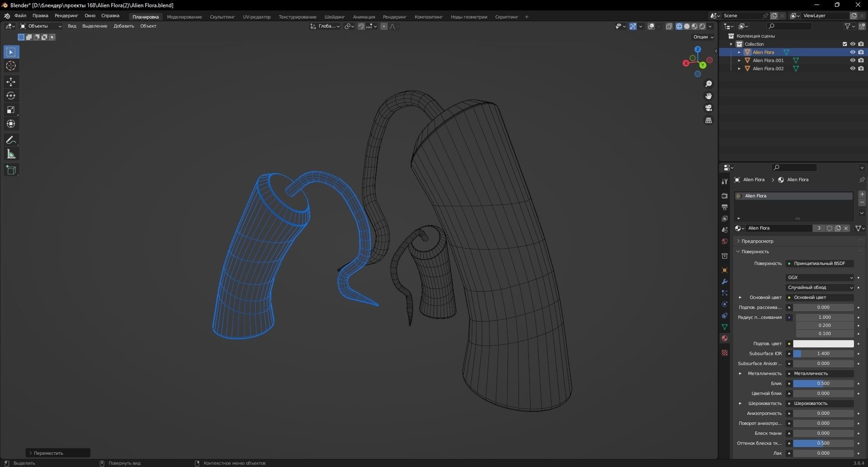This screenshot has width=868, height=467.
Task: Select the combined Transform tool
Action: (11, 124)
